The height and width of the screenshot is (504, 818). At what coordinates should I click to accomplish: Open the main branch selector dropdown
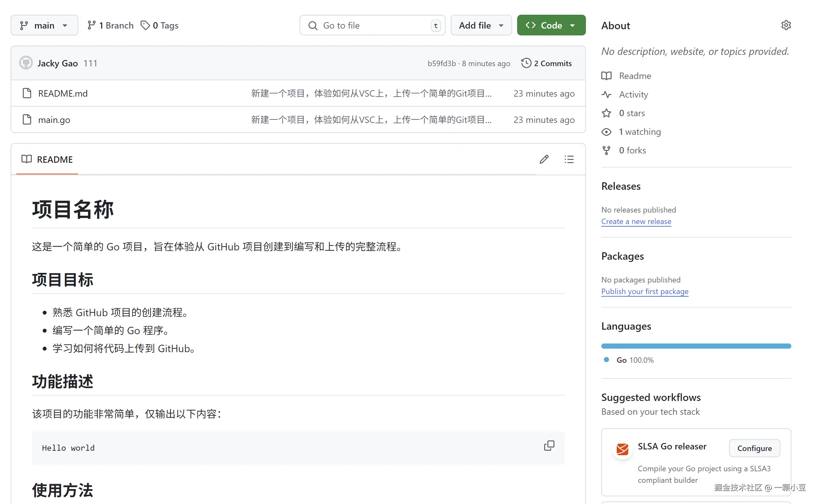click(x=44, y=25)
